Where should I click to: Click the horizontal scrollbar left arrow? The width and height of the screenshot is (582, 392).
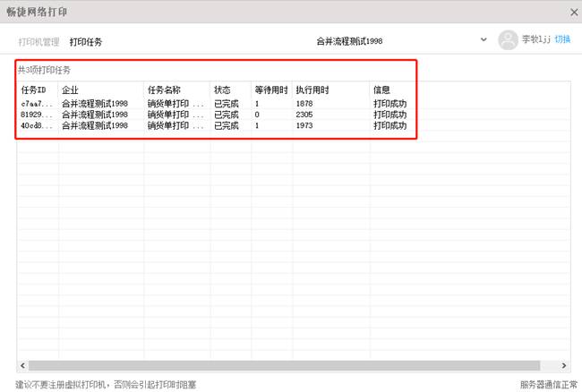22,365
